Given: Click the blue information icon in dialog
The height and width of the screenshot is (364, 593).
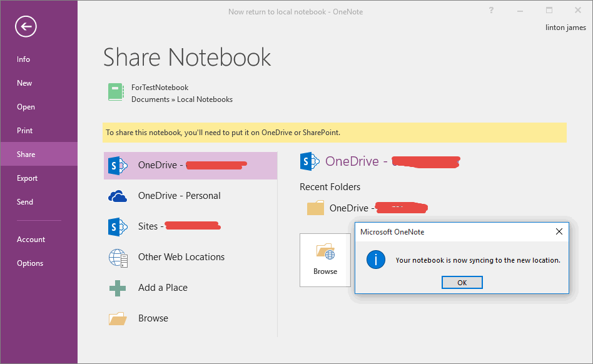Looking at the screenshot, I should click(x=376, y=260).
